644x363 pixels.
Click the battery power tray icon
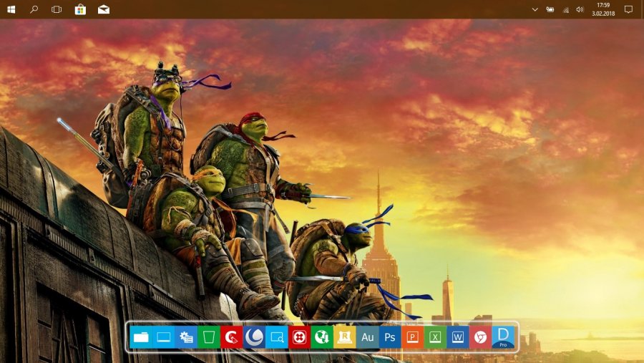[550, 9]
